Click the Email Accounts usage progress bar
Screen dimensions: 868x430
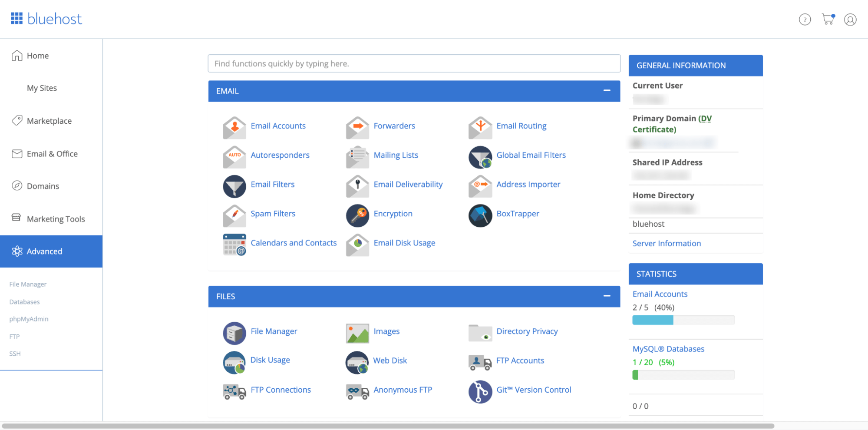pyautogui.click(x=683, y=320)
